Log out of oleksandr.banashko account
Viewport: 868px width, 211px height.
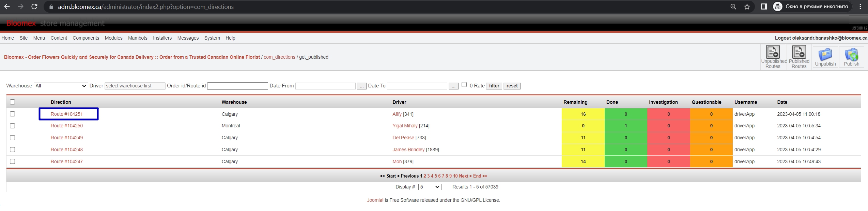(x=821, y=38)
